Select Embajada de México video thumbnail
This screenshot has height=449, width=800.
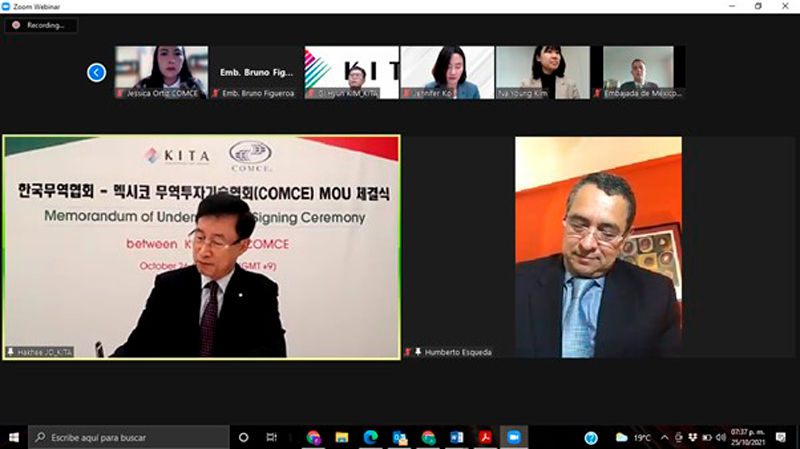pos(638,72)
